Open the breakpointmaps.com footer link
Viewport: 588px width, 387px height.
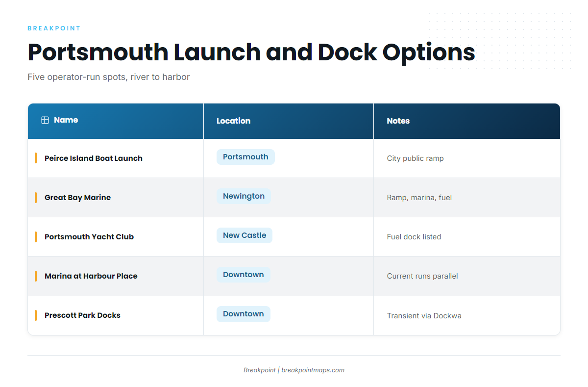pyautogui.click(x=313, y=370)
